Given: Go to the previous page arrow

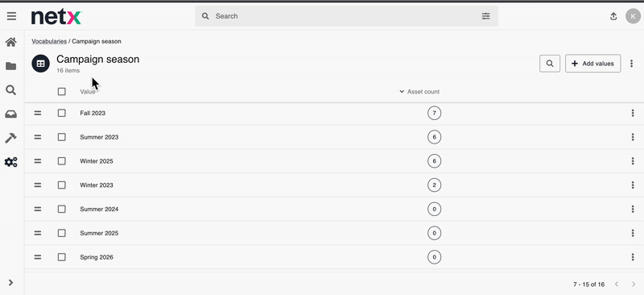Looking at the screenshot, I should coord(617,285).
